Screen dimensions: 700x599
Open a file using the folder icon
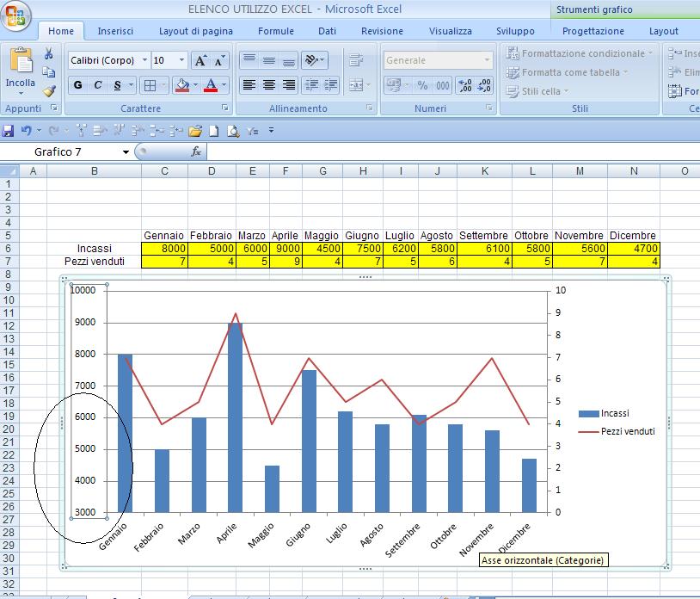(194, 131)
